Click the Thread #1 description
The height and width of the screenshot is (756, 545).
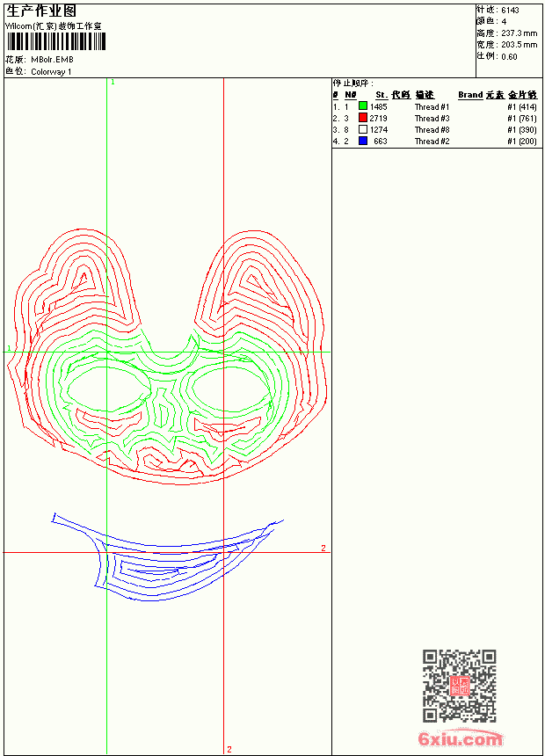432,106
